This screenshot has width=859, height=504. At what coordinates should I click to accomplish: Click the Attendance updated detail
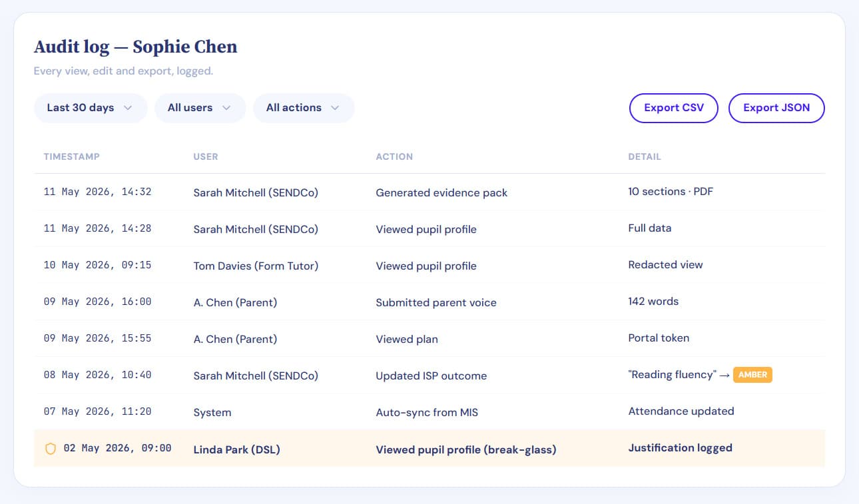[681, 411]
